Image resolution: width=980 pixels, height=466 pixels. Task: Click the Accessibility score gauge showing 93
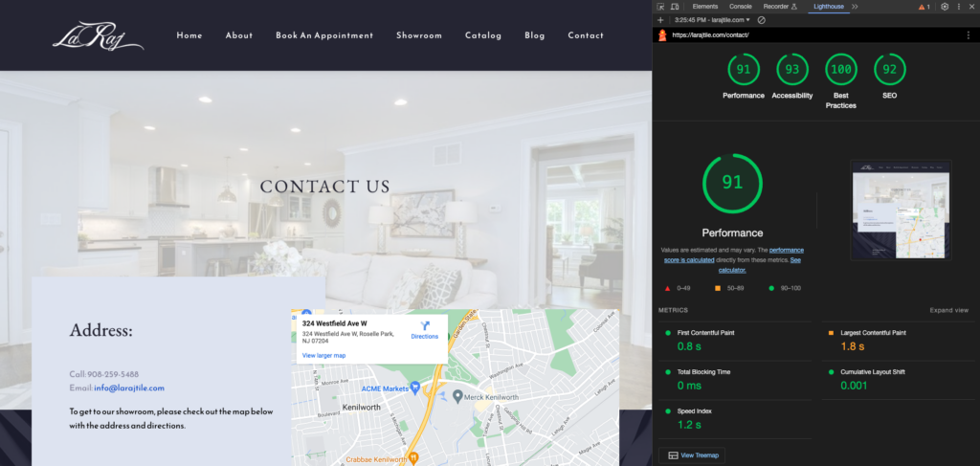coord(791,70)
